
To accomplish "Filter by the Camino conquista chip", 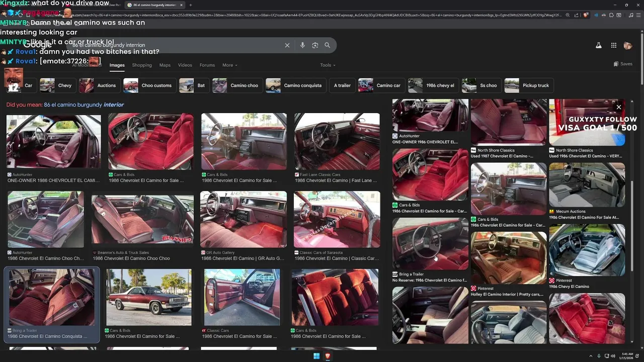I will 295,85.
